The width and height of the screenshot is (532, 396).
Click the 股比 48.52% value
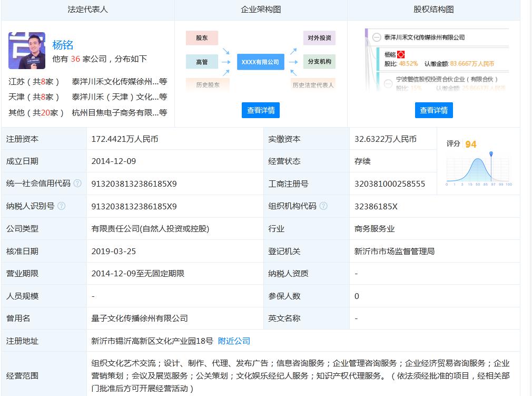point(409,63)
